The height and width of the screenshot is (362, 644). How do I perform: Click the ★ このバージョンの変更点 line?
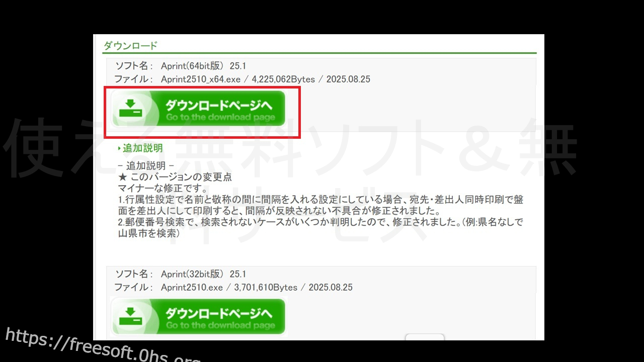(175, 177)
